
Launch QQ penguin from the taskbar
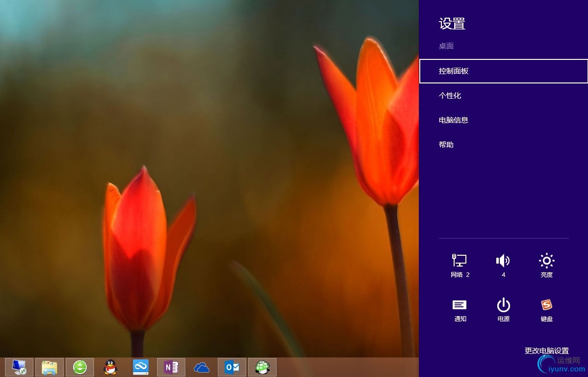[x=110, y=367]
